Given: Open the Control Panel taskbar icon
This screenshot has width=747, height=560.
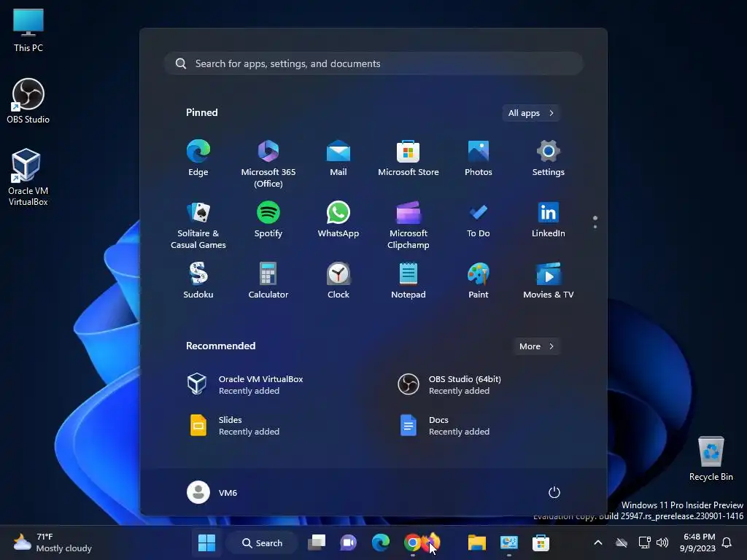Looking at the screenshot, I should click(508, 542).
